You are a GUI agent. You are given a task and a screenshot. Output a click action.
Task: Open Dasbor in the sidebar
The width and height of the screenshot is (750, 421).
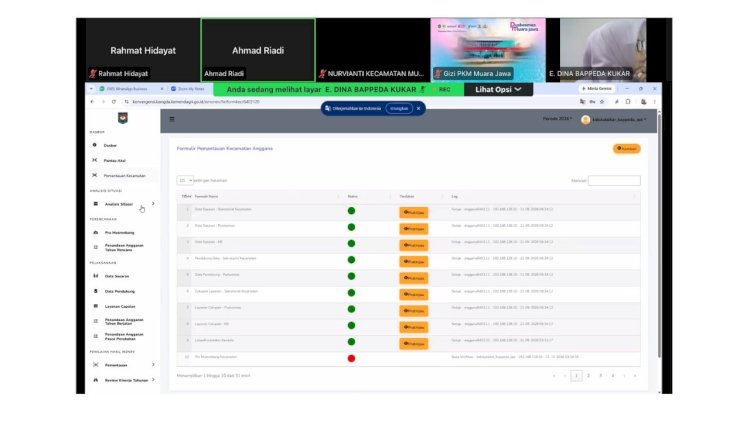pos(110,145)
